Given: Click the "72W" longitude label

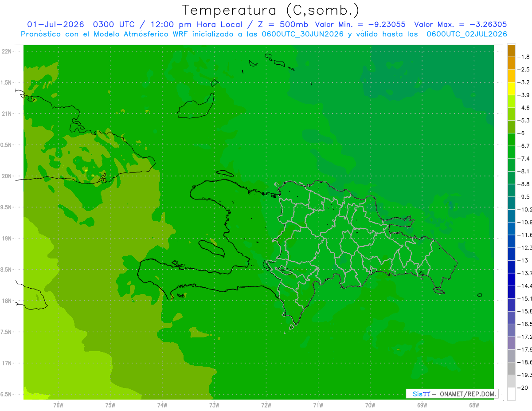Looking at the screenshot, I should [266, 405].
